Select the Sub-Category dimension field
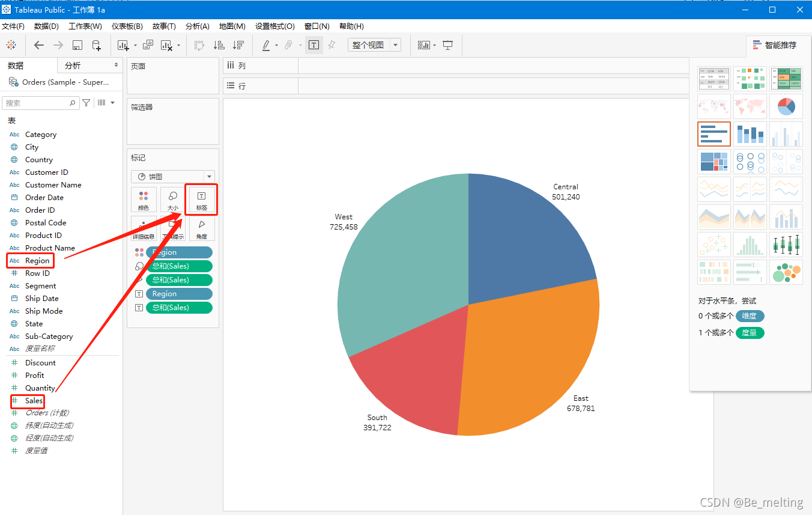Screen dimensions: 812x515 coord(49,337)
